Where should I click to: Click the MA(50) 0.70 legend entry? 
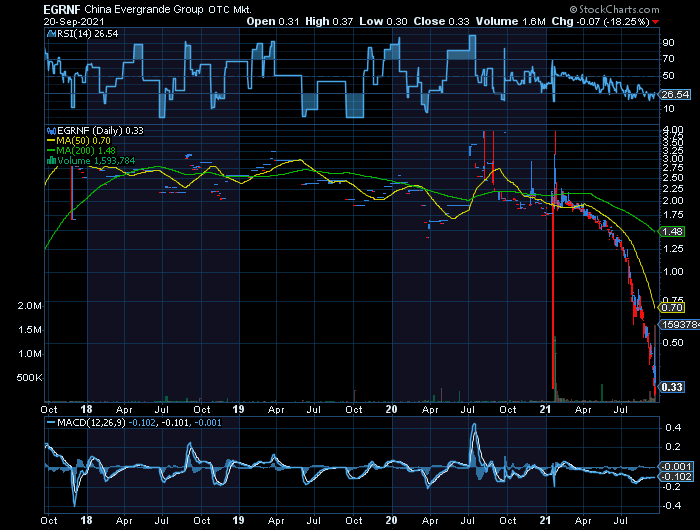pyautogui.click(x=83, y=141)
